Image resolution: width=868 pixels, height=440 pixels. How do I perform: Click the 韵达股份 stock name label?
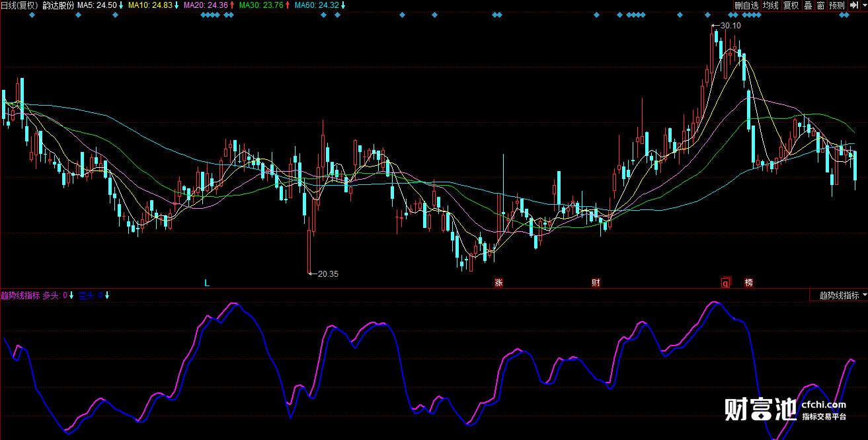pos(58,5)
